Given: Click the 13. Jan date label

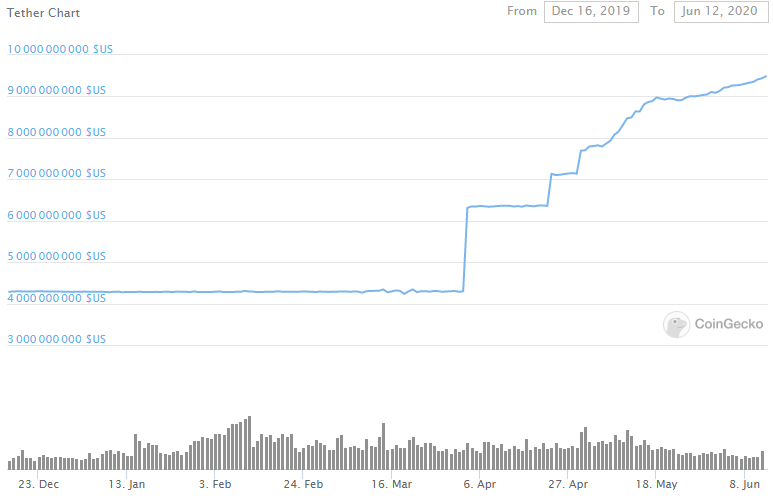Looking at the screenshot, I should coord(127,484).
